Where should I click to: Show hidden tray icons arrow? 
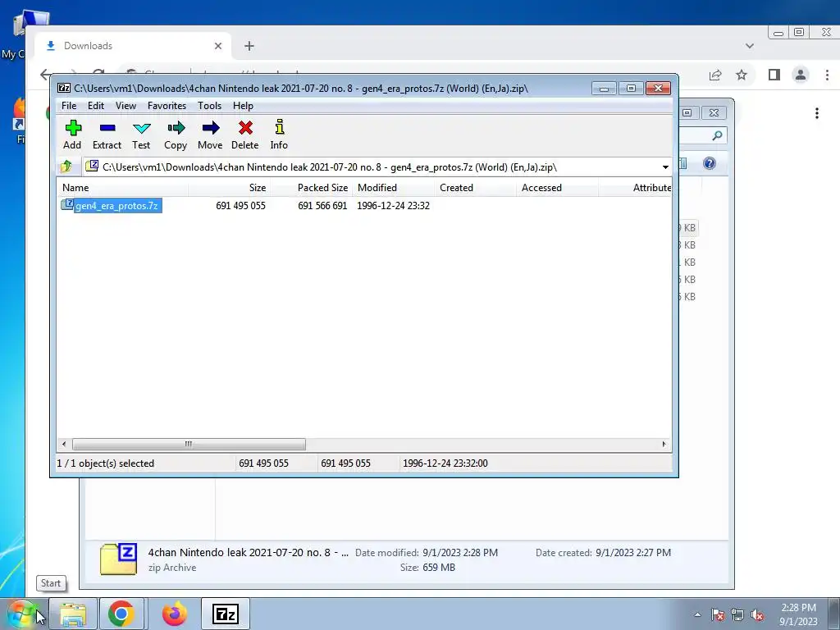[x=697, y=614]
